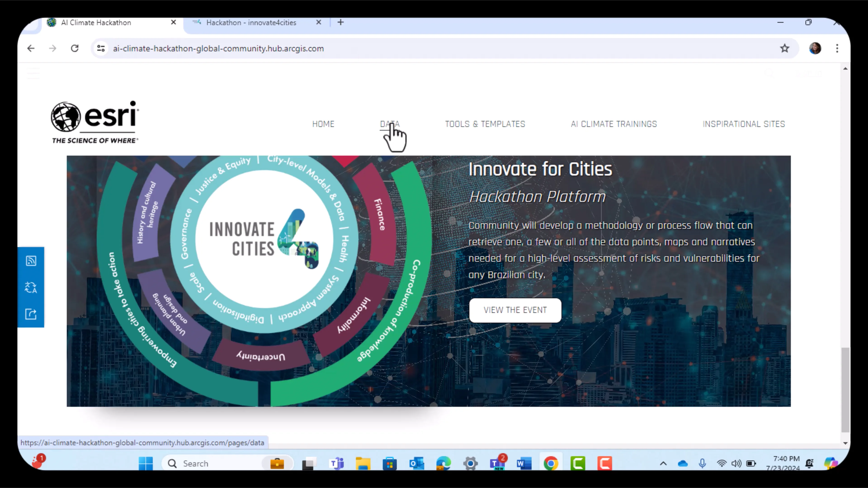Switch to Hackathon - innovate4cities tab
Image resolution: width=868 pixels, height=488 pixels.
pyautogui.click(x=251, y=23)
